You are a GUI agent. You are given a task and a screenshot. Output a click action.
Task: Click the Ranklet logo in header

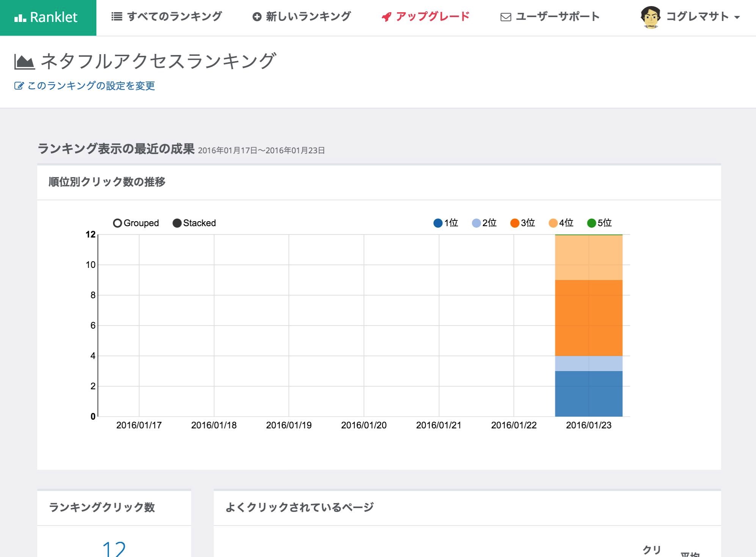click(48, 17)
